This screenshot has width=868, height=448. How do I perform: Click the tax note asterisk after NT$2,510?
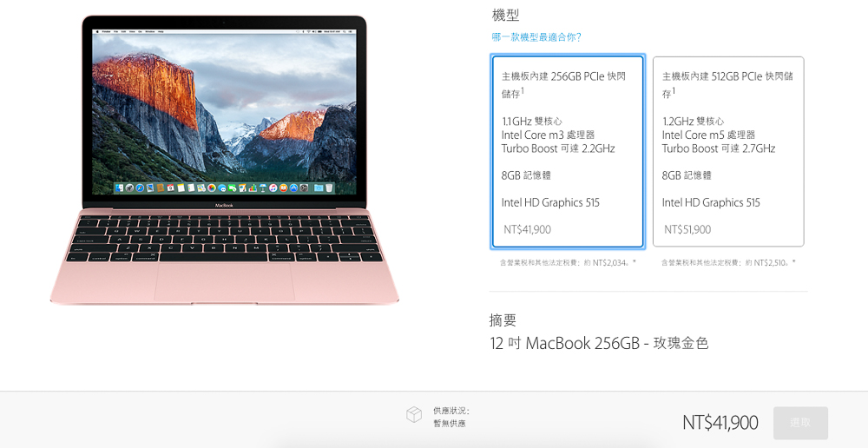(794, 262)
